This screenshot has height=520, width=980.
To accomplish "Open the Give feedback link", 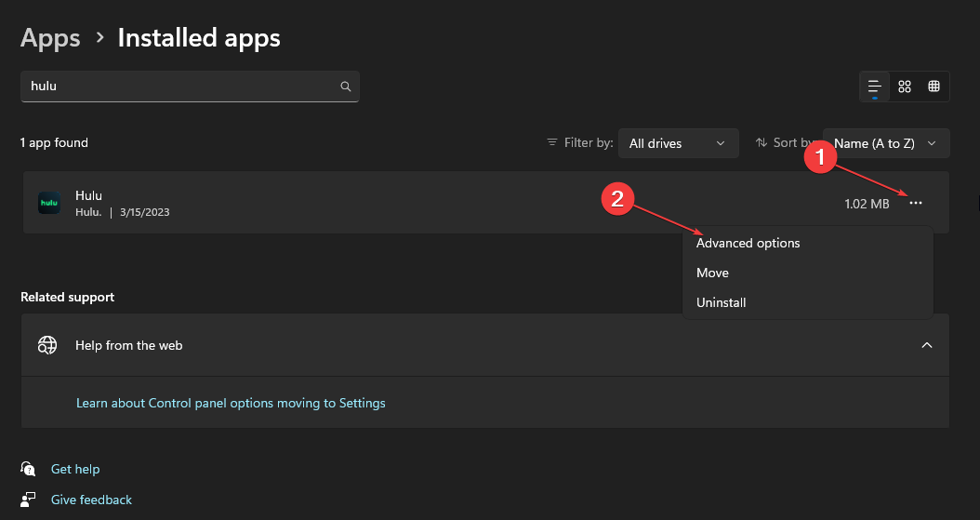I will coord(91,500).
